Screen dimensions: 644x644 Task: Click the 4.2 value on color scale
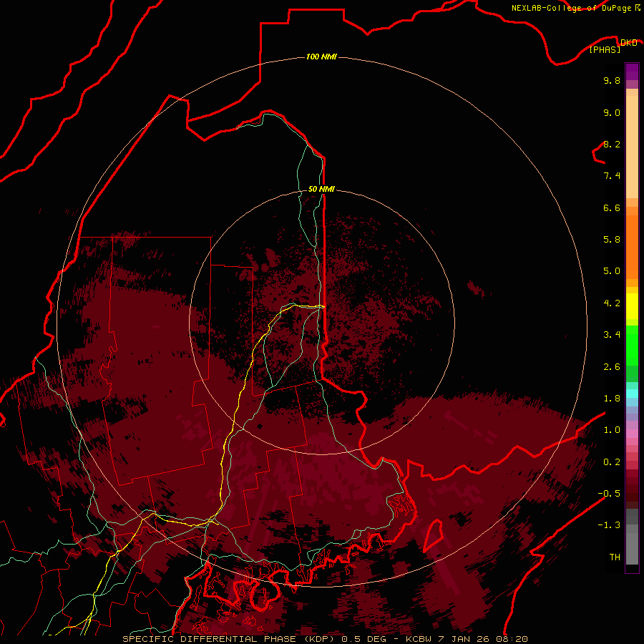(x=612, y=303)
